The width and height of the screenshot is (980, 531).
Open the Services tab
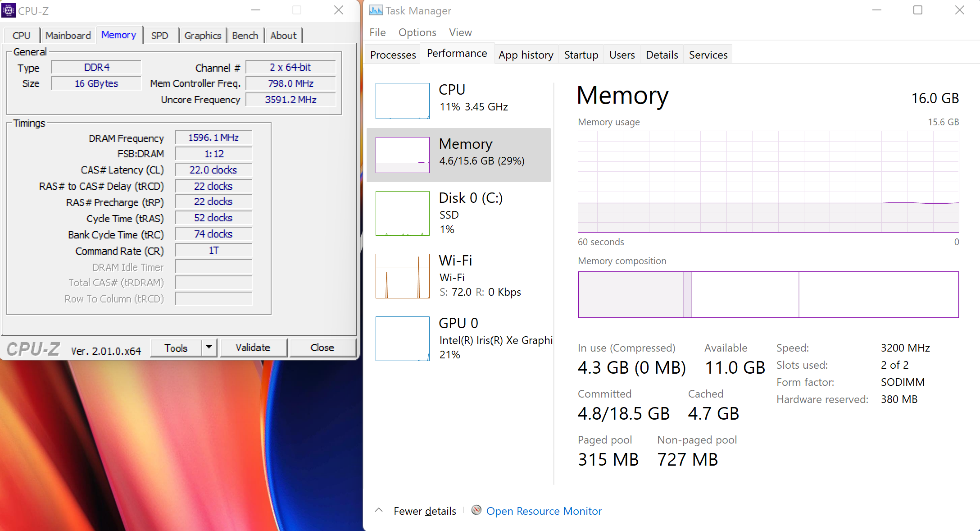(x=708, y=55)
